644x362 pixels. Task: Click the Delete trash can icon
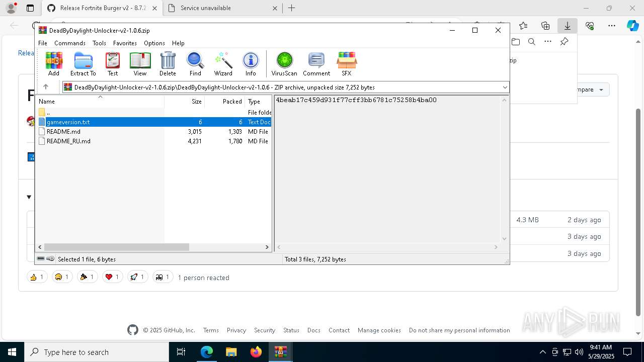tap(168, 64)
